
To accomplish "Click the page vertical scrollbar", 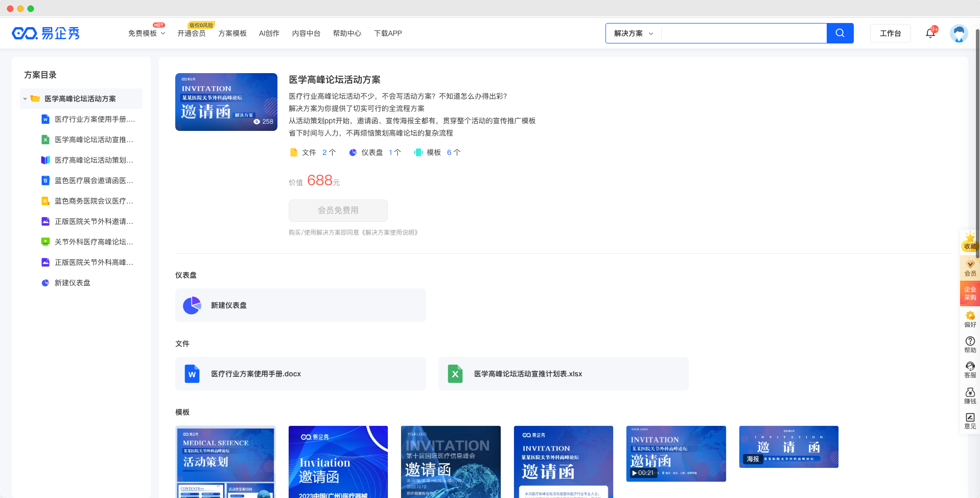I will pyautogui.click(x=977, y=143).
